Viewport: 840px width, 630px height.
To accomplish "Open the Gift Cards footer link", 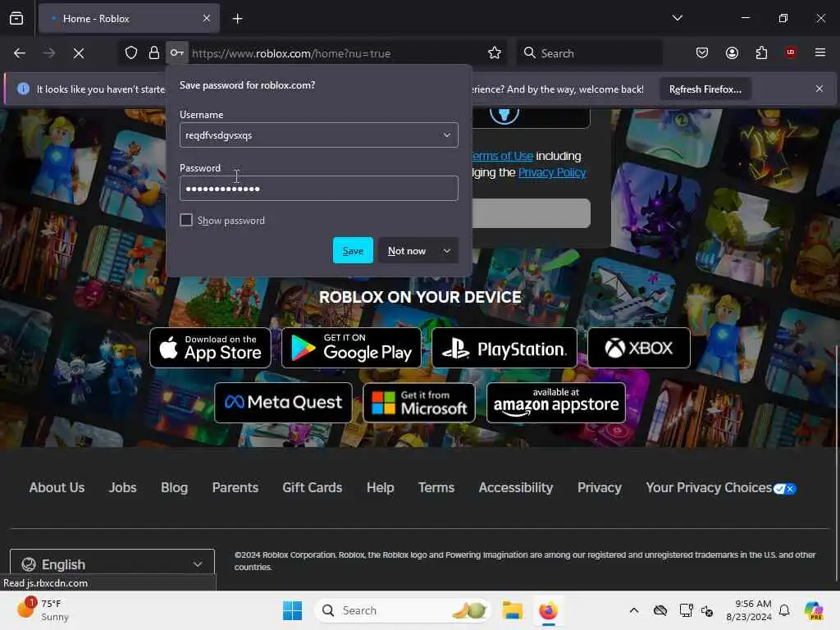I will pyautogui.click(x=313, y=487).
